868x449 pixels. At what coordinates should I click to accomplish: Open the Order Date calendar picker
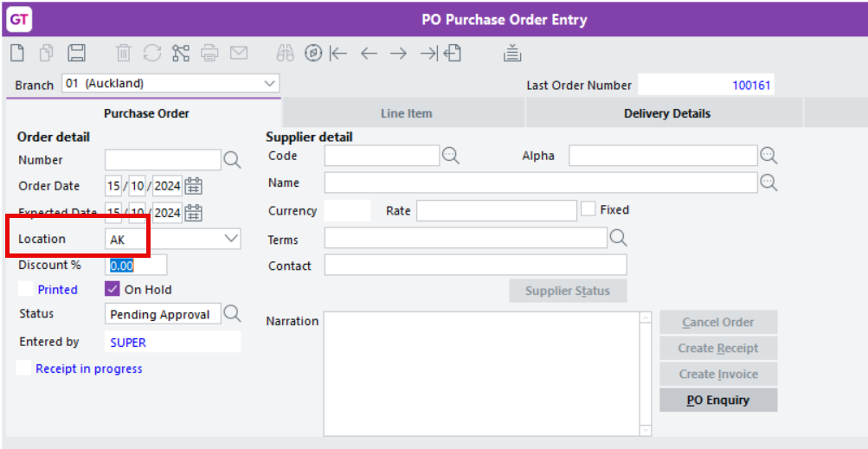[x=193, y=186]
